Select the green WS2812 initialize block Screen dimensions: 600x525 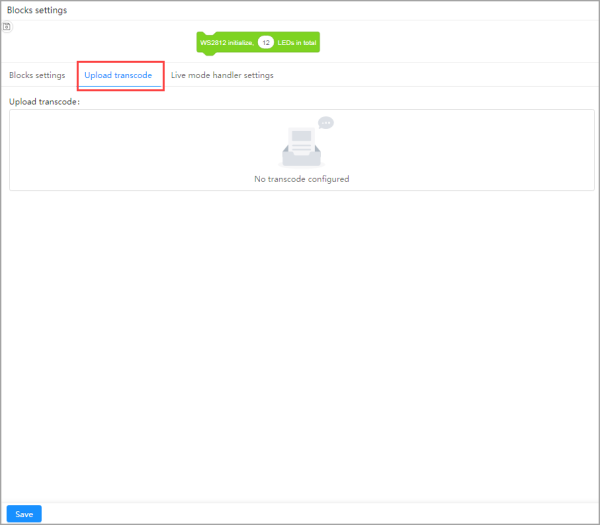click(x=258, y=42)
